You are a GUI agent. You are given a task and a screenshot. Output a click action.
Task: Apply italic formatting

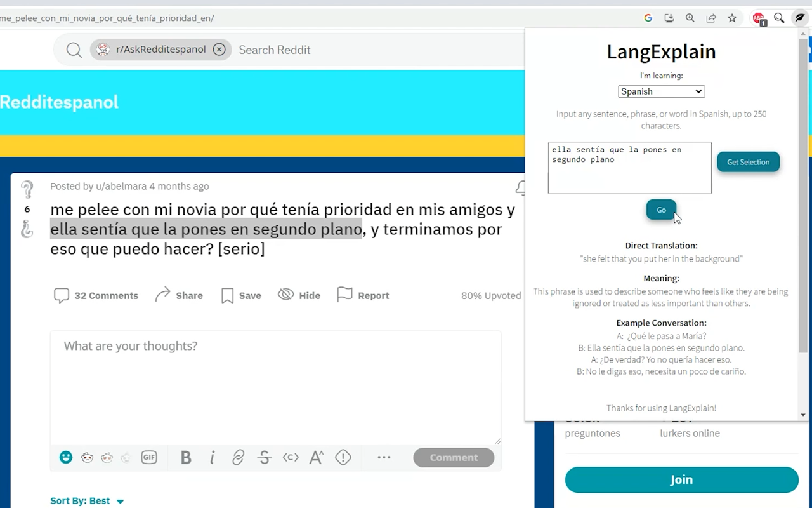point(212,457)
